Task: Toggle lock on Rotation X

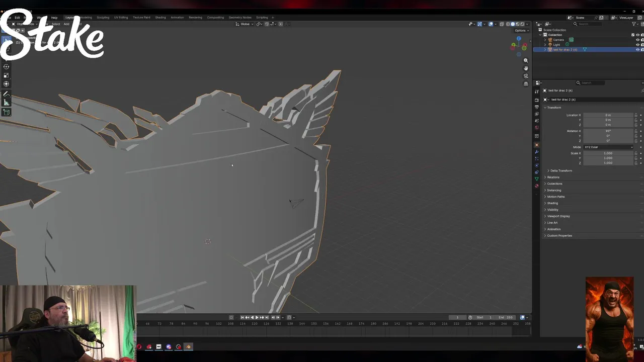Action: pos(636,131)
